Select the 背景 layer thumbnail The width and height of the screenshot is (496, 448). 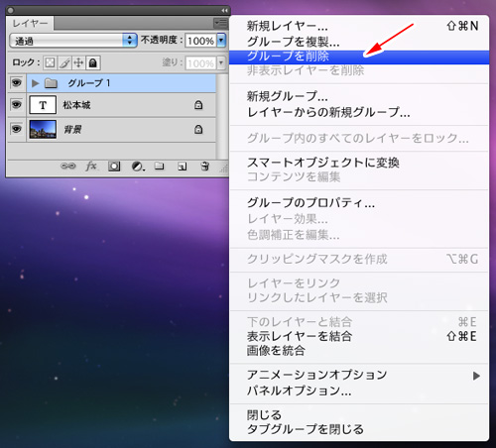43,129
